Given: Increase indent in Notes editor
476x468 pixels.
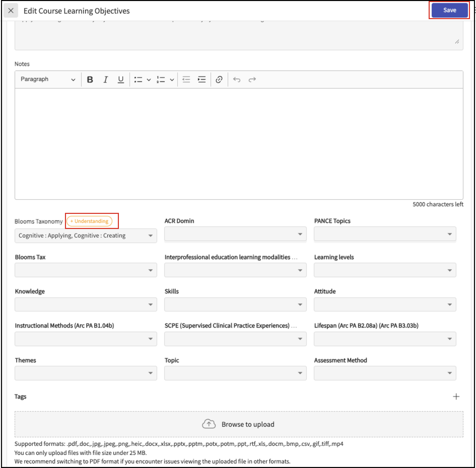Looking at the screenshot, I should (202, 80).
